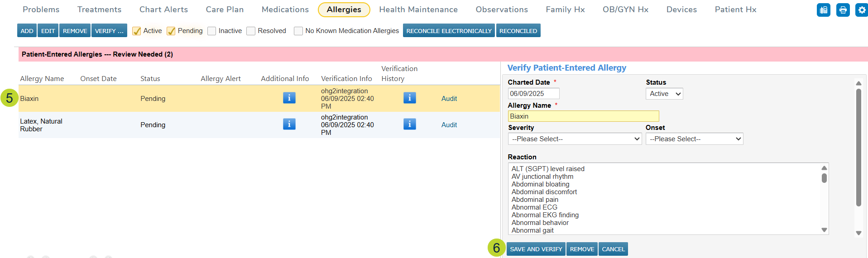The image size is (868, 258).
Task: Open the Health Maintenance tab
Action: 418,10
